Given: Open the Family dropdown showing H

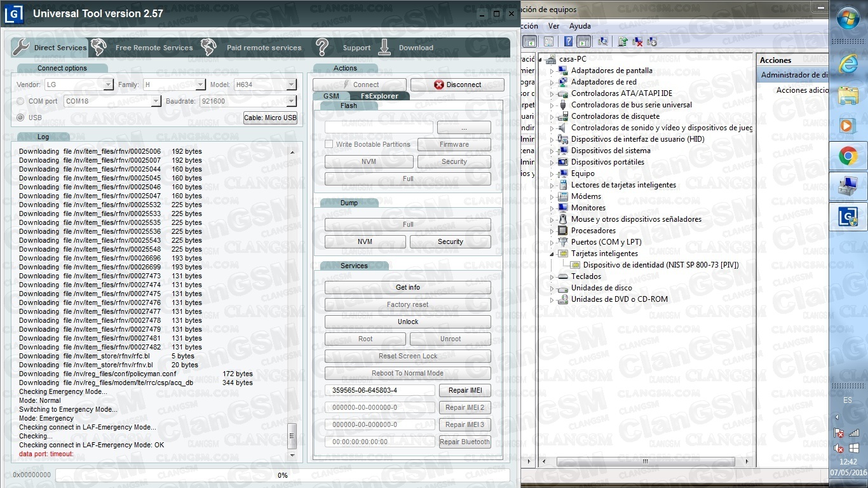Looking at the screenshot, I should (x=174, y=85).
